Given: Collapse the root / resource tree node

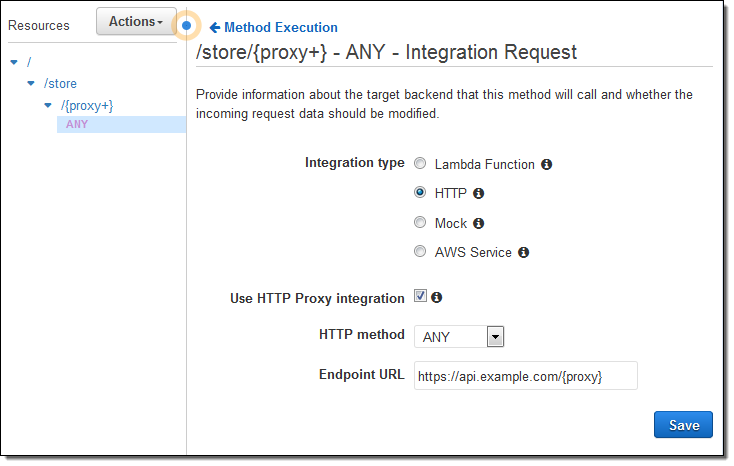Looking at the screenshot, I should click(14, 62).
